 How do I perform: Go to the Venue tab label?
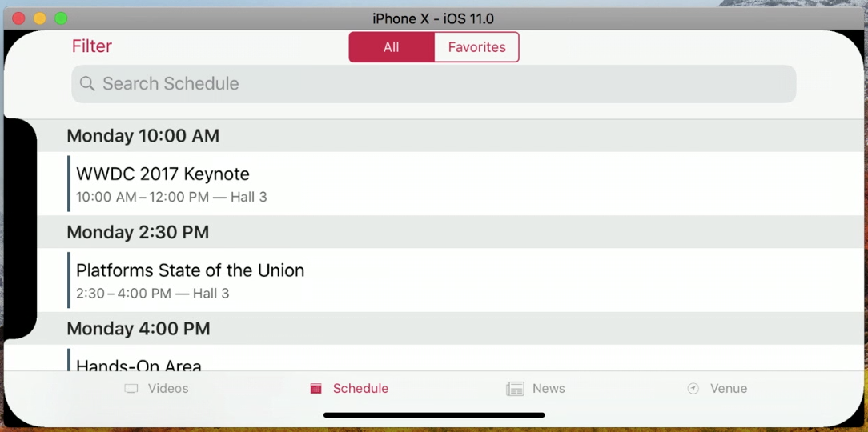coord(729,389)
